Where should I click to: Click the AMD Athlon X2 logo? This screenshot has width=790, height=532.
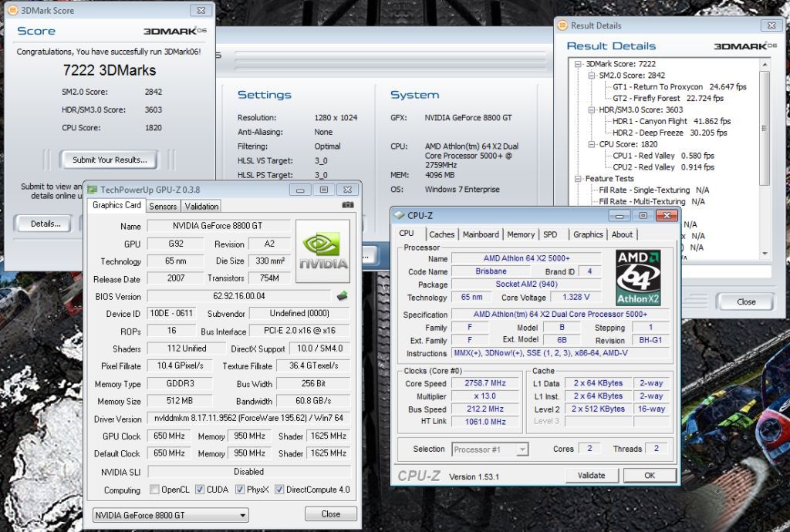(x=637, y=278)
